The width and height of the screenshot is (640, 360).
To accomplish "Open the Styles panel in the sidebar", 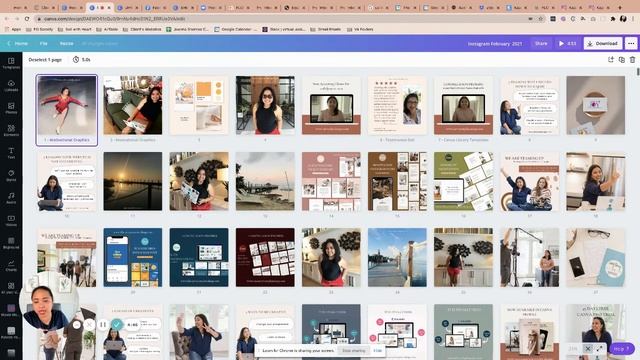I will pos(11,176).
